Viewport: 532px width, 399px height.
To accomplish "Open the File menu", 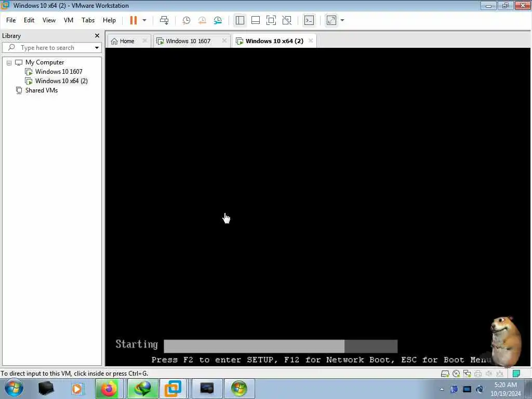I will (x=11, y=20).
